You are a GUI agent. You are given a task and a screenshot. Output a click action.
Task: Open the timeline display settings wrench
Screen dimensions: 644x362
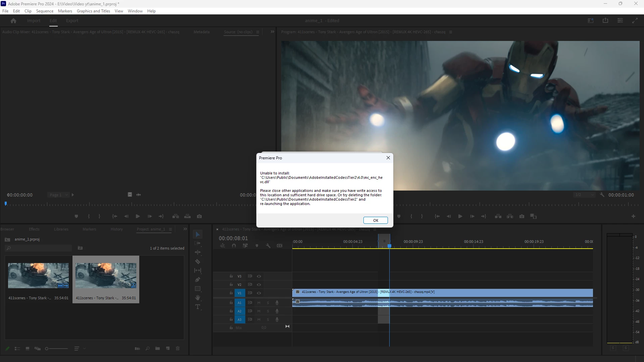tap(268, 246)
